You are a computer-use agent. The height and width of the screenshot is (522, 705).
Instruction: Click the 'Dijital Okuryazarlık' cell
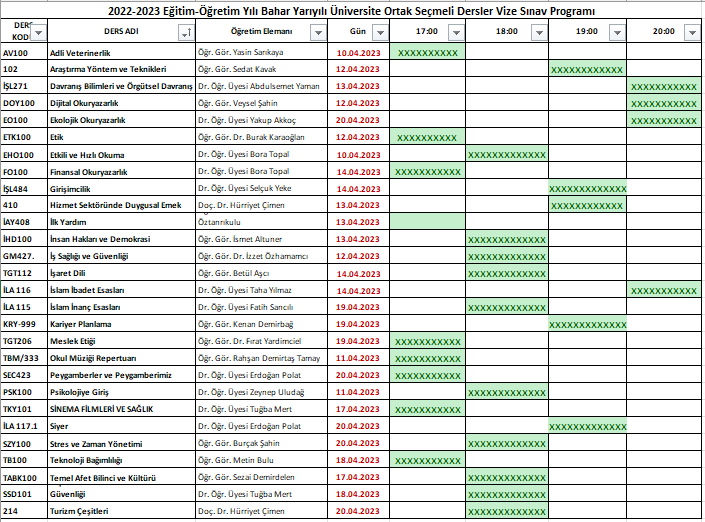point(121,103)
